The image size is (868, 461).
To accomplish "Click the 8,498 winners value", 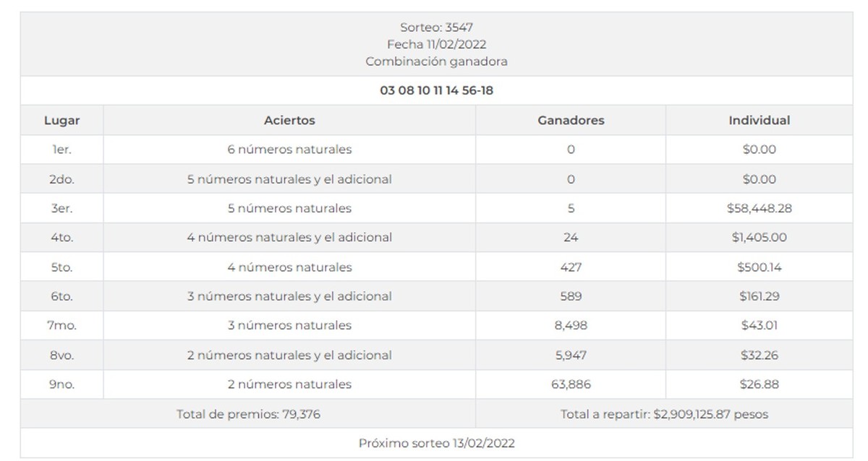I will (x=571, y=326).
